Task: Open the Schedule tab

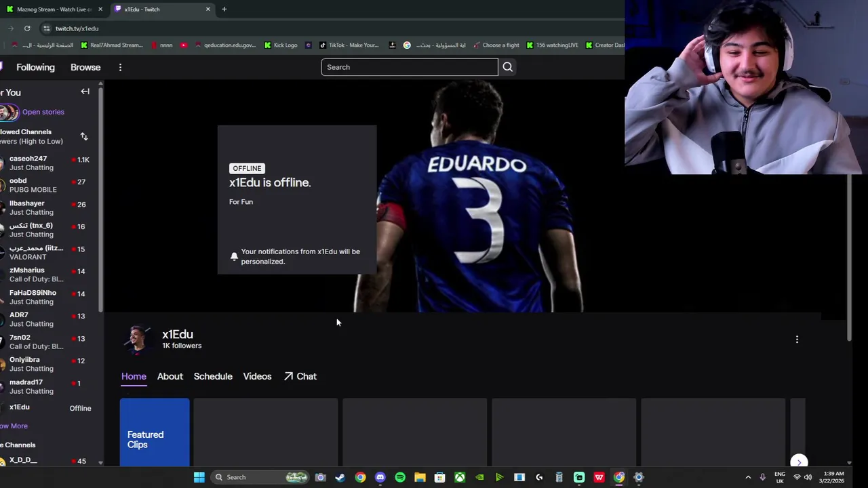Action: pyautogui.click(x=213, y=376)
